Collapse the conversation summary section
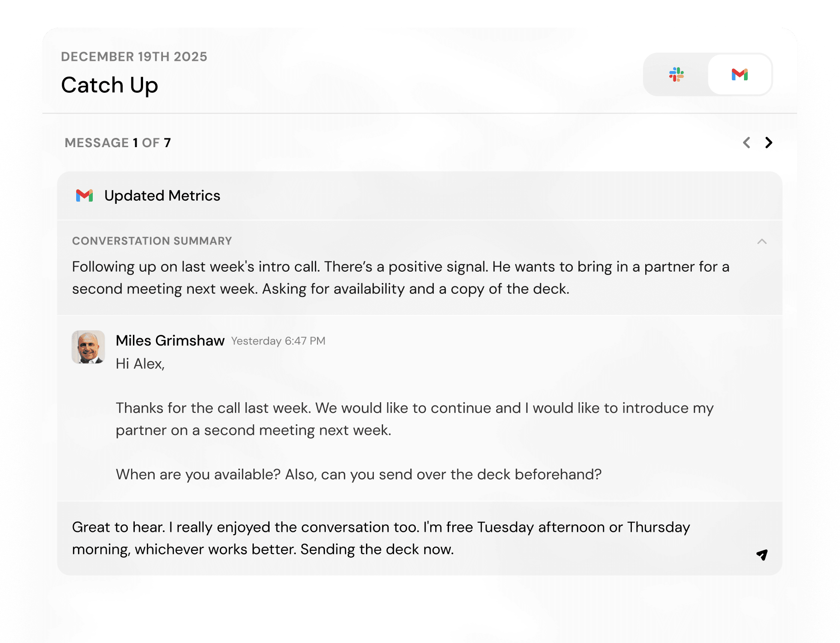Image resolution: width=840 pixels, height=643 pixels. pyautogui.click(x=762, y=241)
